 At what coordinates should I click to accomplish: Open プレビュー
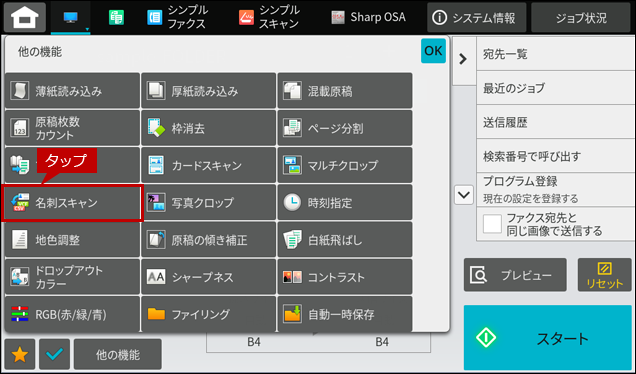click(515, 275)
